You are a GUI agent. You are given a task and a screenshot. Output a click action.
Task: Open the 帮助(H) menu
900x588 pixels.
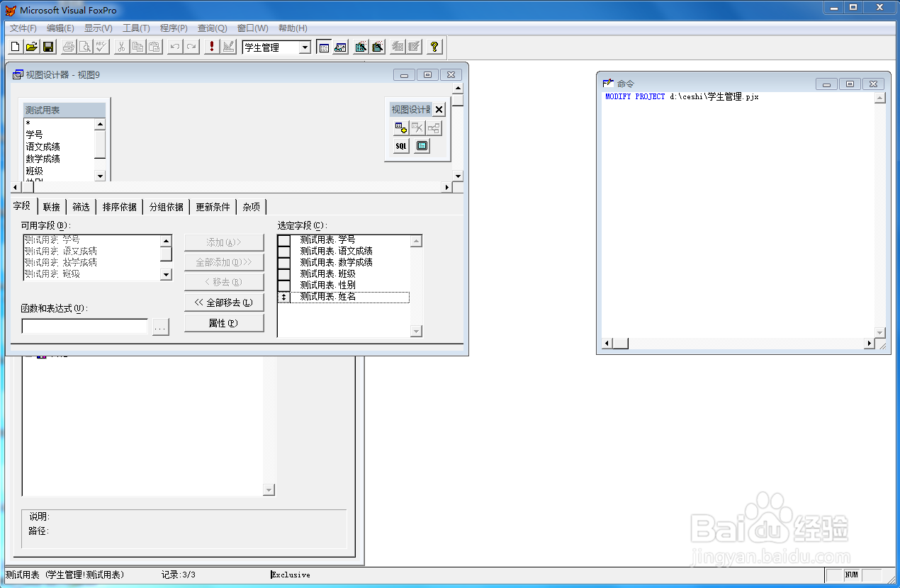tap(293, 28)
